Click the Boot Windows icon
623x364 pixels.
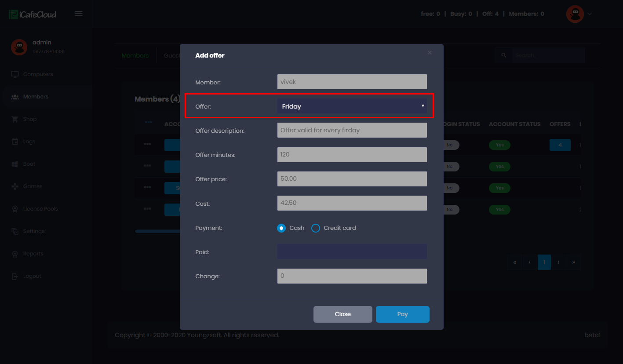pyautogui.click(x=15, y=164)
